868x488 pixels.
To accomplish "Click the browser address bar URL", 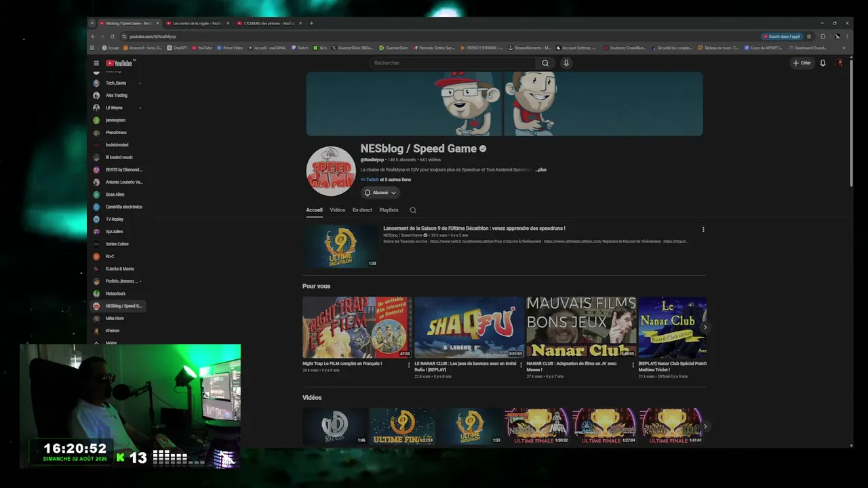I will 153,37.
